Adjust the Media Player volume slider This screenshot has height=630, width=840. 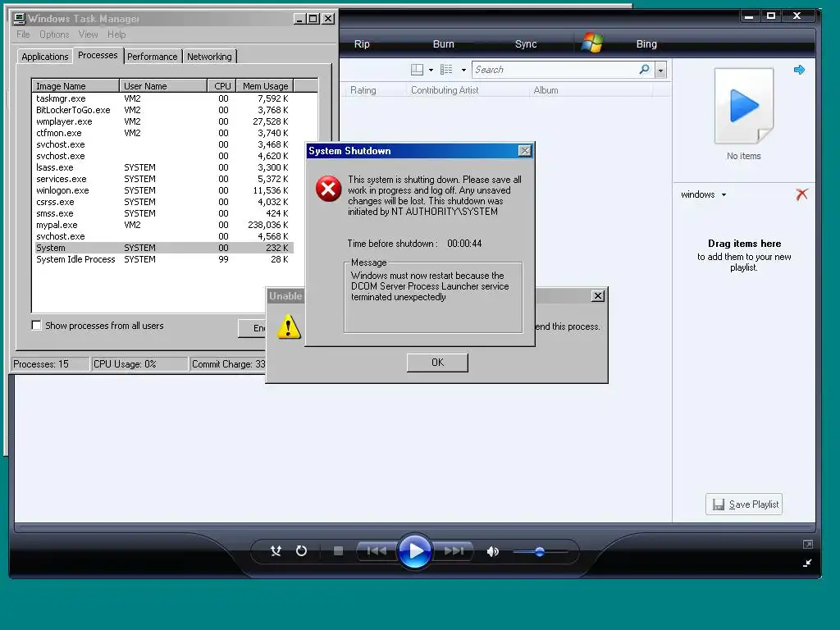click(540, 551)
